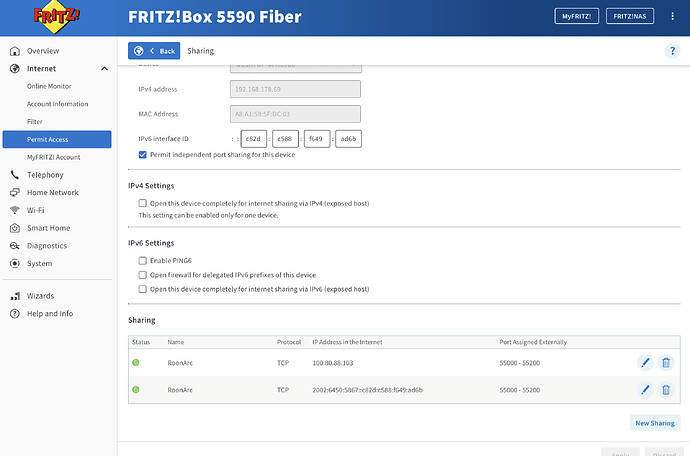The image size is (690, 456).
Task: Edit the RoonArc IPv6 sharing entry
Action: [645, 390]
